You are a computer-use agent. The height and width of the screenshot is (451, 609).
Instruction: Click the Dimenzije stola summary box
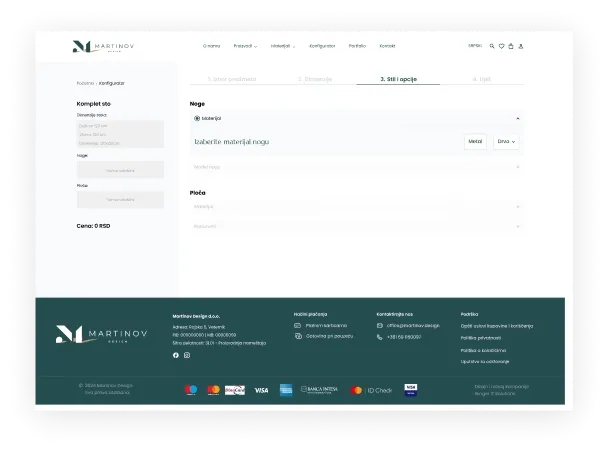click(120, 134)
